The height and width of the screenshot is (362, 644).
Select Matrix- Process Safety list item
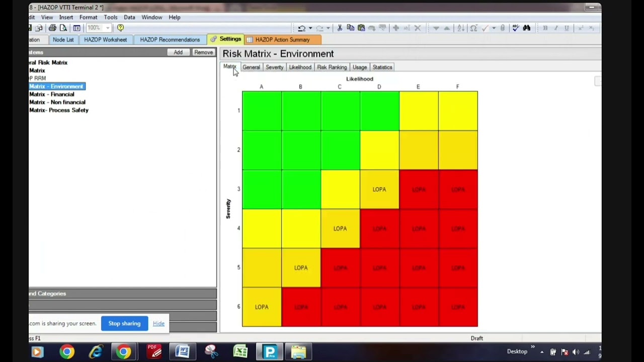coord(58,110)
